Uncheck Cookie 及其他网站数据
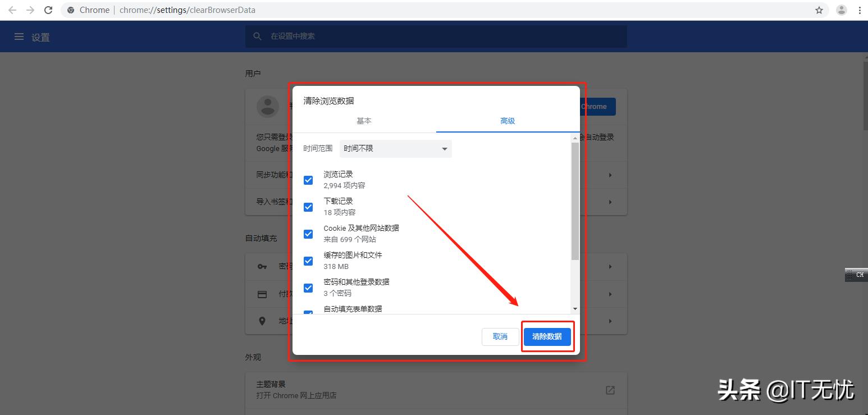The width and height of the screenshot is (868, 415). pyautogui.click(x=308, y=234)
